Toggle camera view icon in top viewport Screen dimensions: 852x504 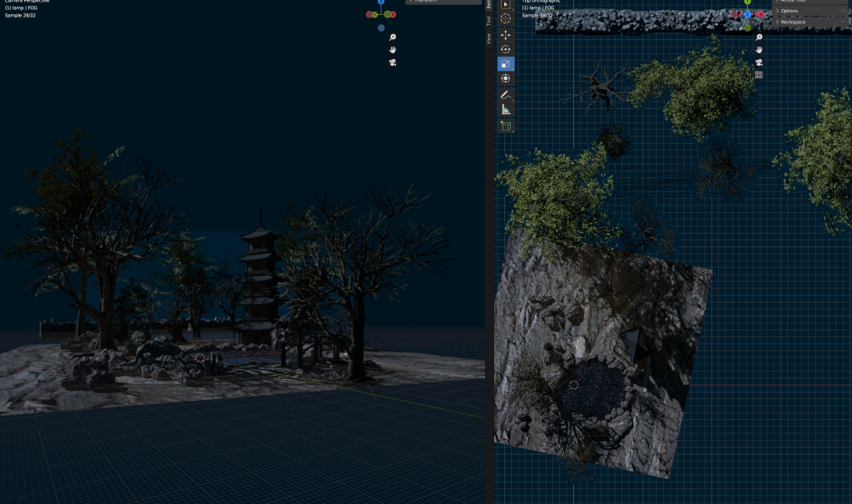tap(759, 62)
